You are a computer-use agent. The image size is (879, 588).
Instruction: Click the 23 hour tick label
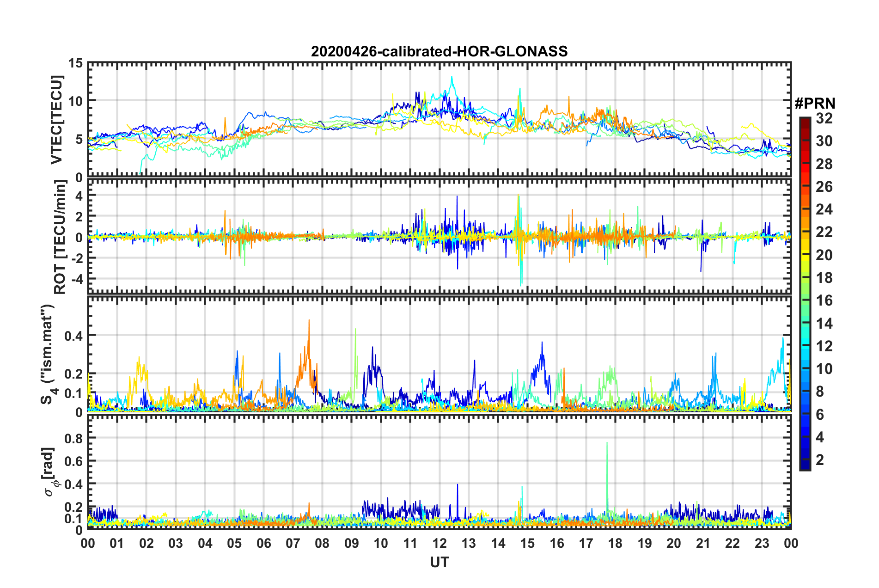pos(762,544)
